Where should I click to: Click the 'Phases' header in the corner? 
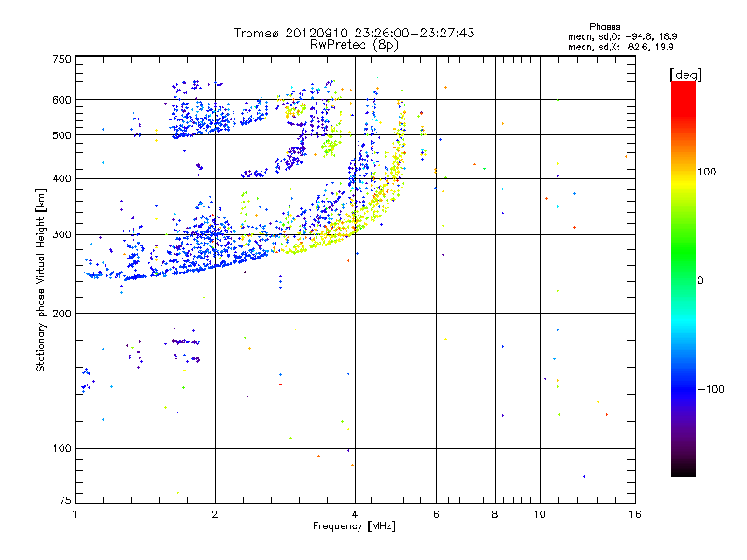604,27
